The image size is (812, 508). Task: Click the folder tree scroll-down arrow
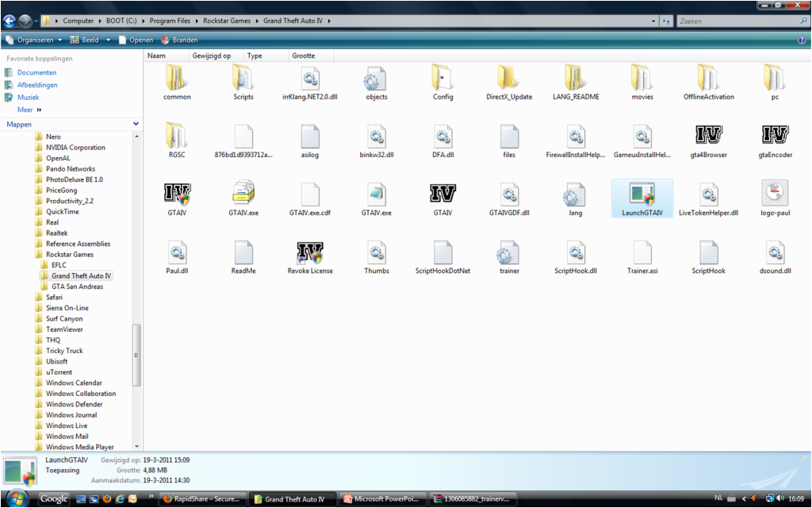tap(136, 446)
